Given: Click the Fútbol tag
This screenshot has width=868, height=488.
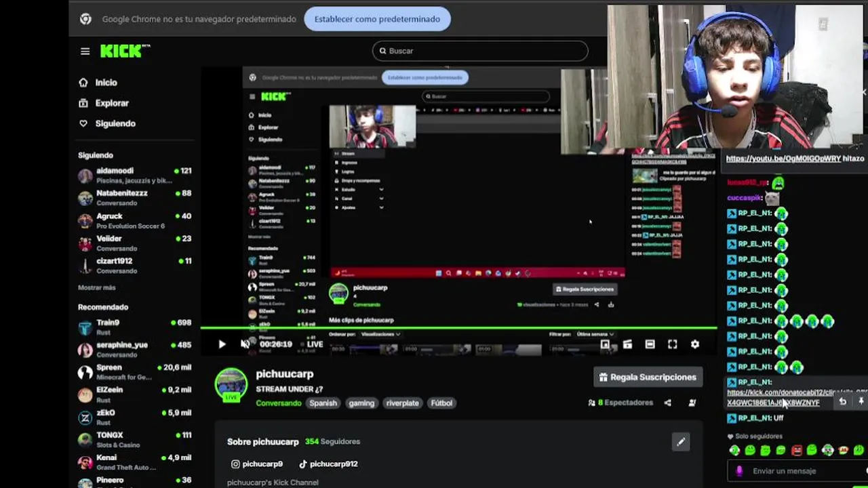Looking at the screenshot, I should pos(441,403).
